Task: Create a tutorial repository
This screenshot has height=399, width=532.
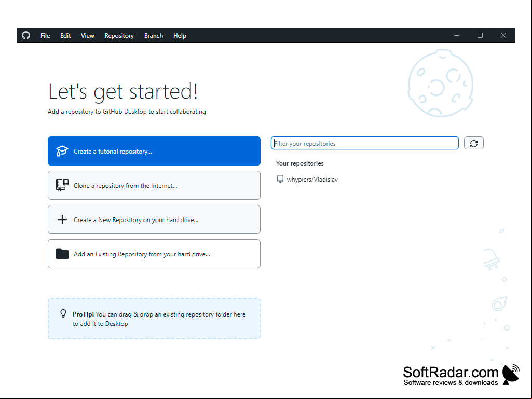Action: click(154, 151)
